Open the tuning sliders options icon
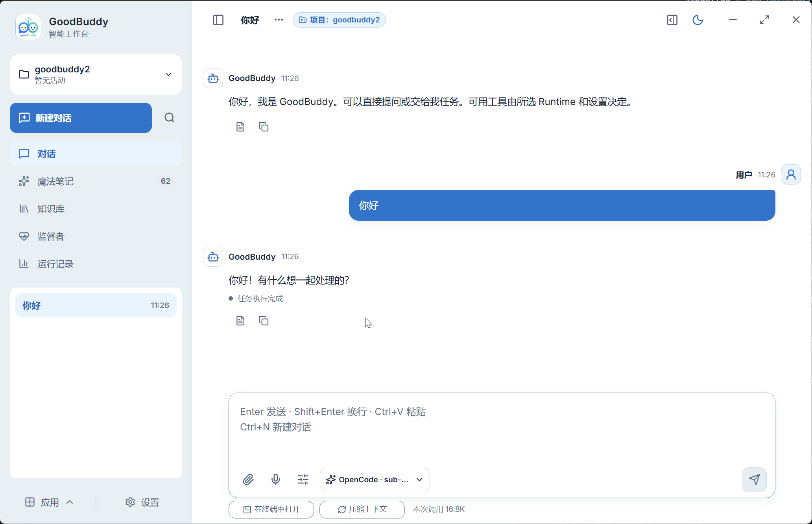The width and height of the screenshot is (812, 524). [x=303, y=480]
